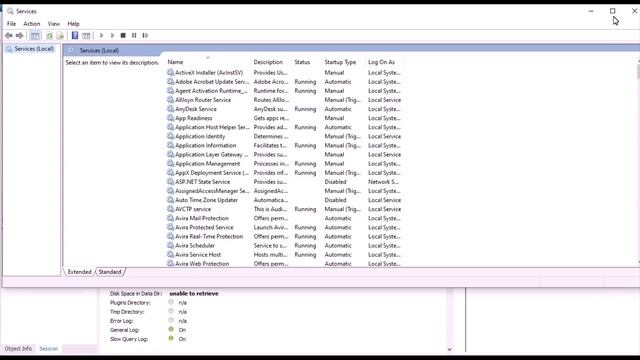Click Error Log indicator in background window
Screen dimensions: 640x360
[171, 320]
